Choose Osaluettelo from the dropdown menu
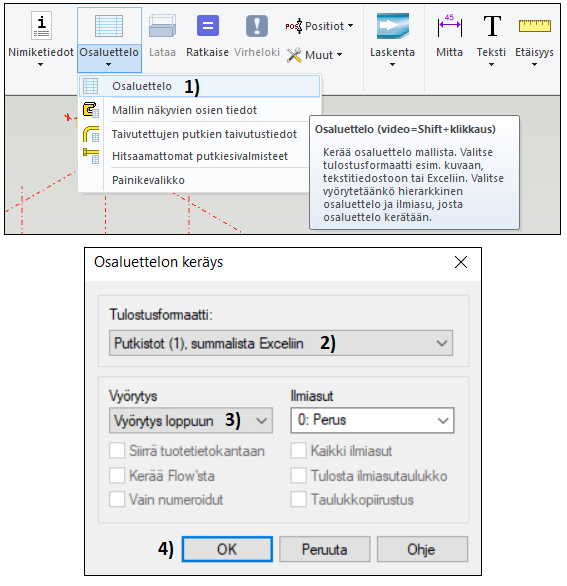This screenshot has height=586, width=567. 200,86
